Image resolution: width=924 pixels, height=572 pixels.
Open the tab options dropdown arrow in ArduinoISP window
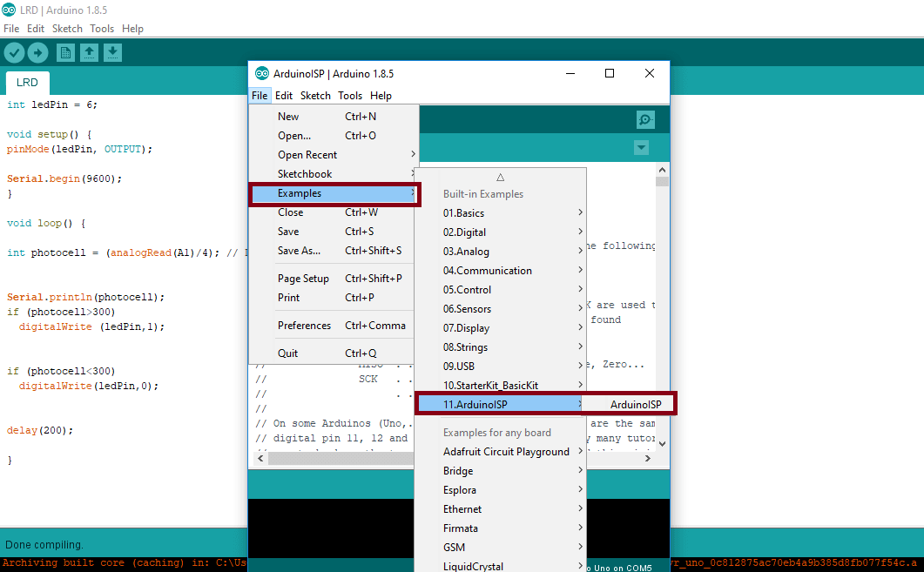click(641, 147)
